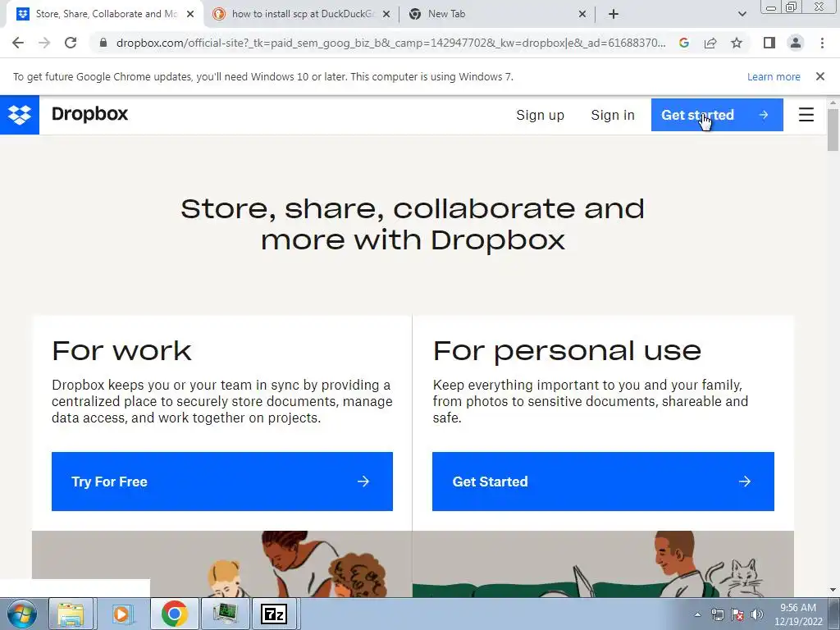Open a new tab with plus button
Viewport: 840px width, 630px height.
[614, 14]
